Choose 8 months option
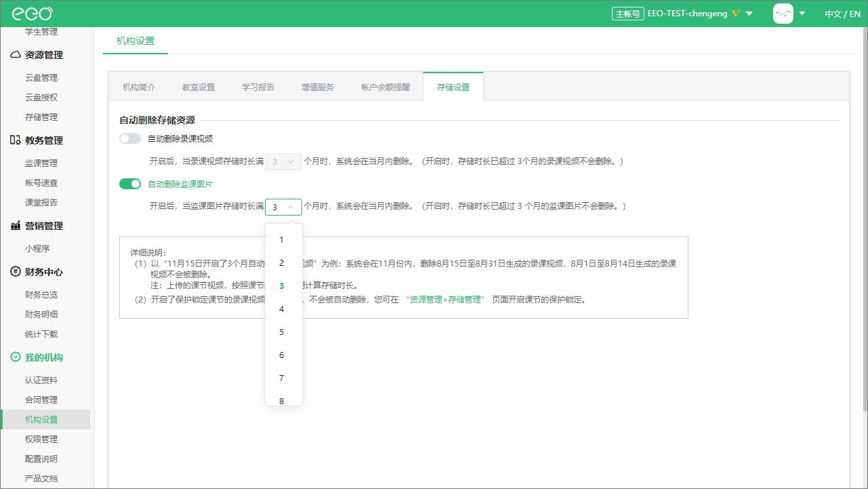Screen dimensions: 868x489 tap(283, 399)
